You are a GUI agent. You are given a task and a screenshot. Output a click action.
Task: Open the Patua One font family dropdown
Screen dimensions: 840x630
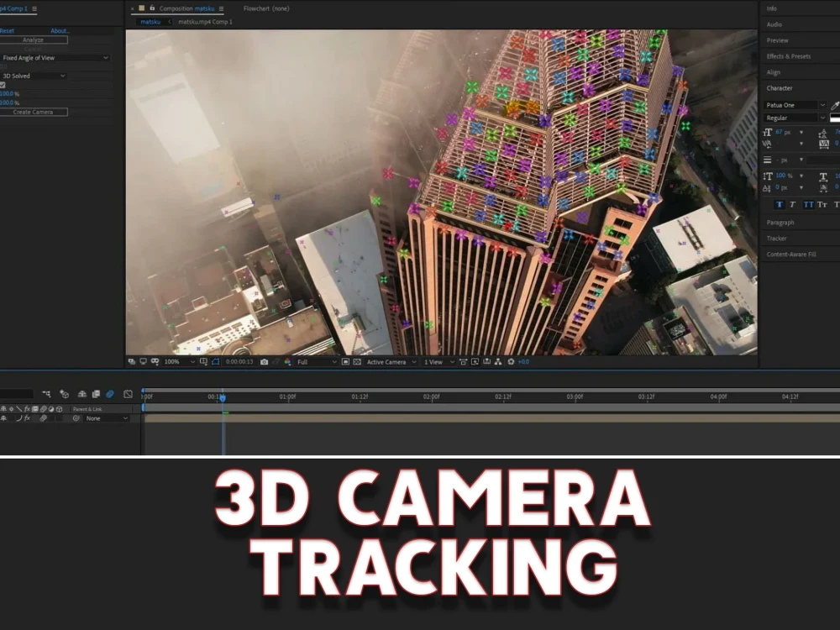click(795, 105)
